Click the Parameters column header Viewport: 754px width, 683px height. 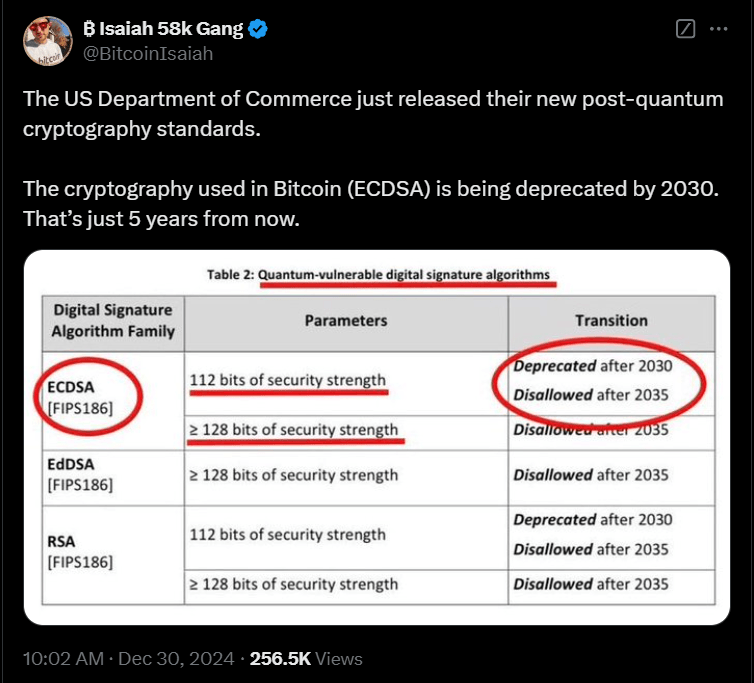pos(346,321)
